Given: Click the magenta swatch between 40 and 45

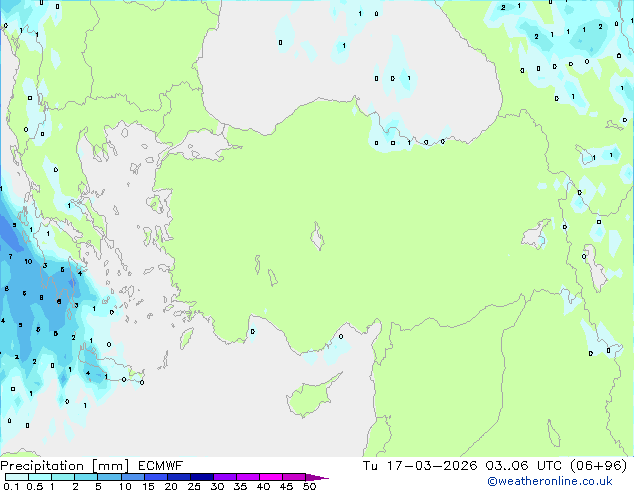Looking at the screenshot, I should [x=271, y=477].
